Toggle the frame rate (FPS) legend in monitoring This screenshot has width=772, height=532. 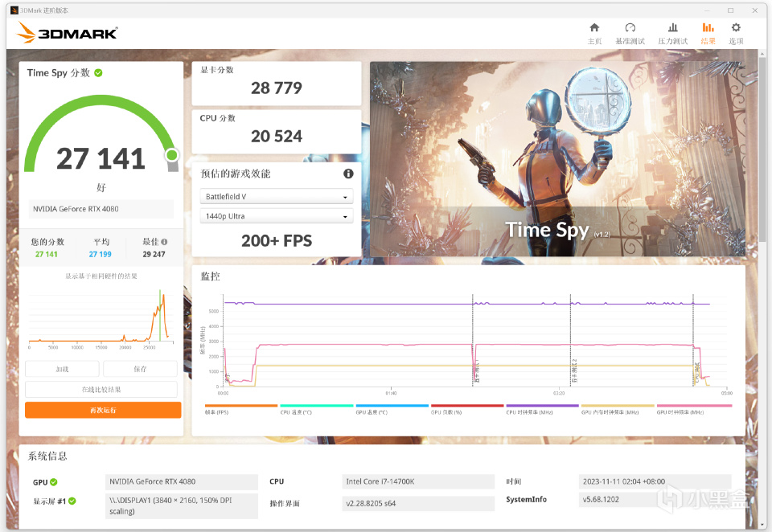point(240,410)
